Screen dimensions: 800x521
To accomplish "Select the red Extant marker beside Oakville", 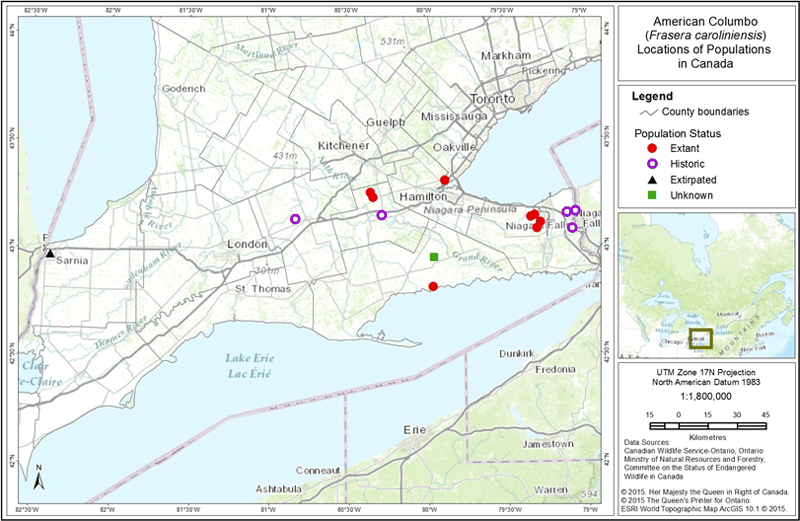I will pos(445,180).
